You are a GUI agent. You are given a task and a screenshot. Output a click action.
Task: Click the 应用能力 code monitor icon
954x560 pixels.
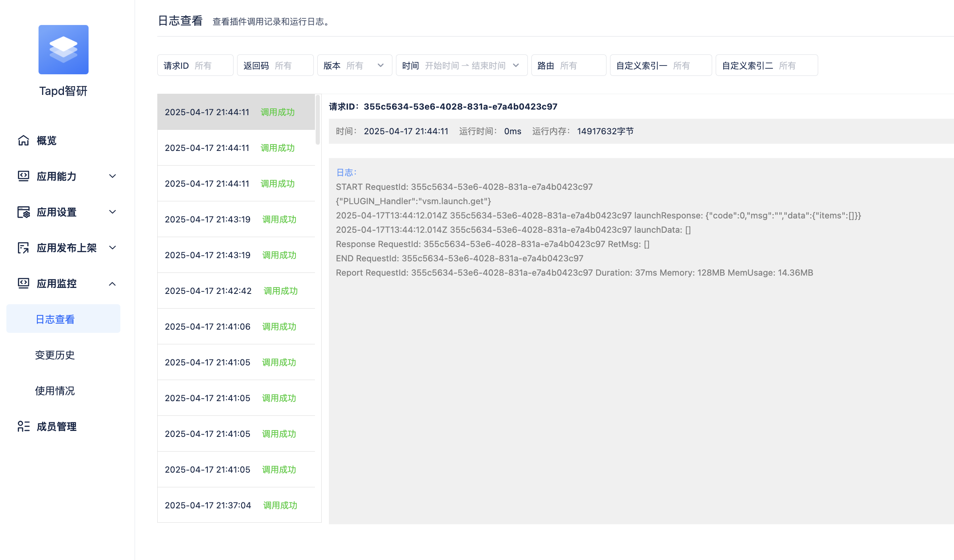(23, 176)
